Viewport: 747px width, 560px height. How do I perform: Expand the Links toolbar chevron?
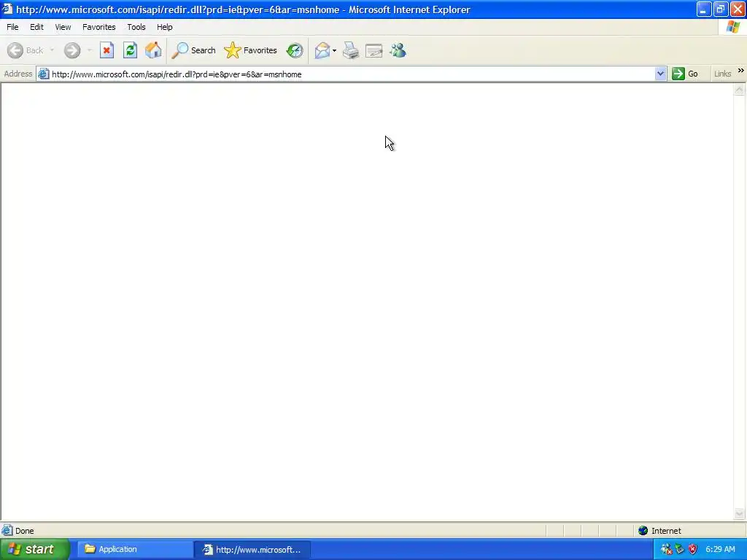coord(741,71)
